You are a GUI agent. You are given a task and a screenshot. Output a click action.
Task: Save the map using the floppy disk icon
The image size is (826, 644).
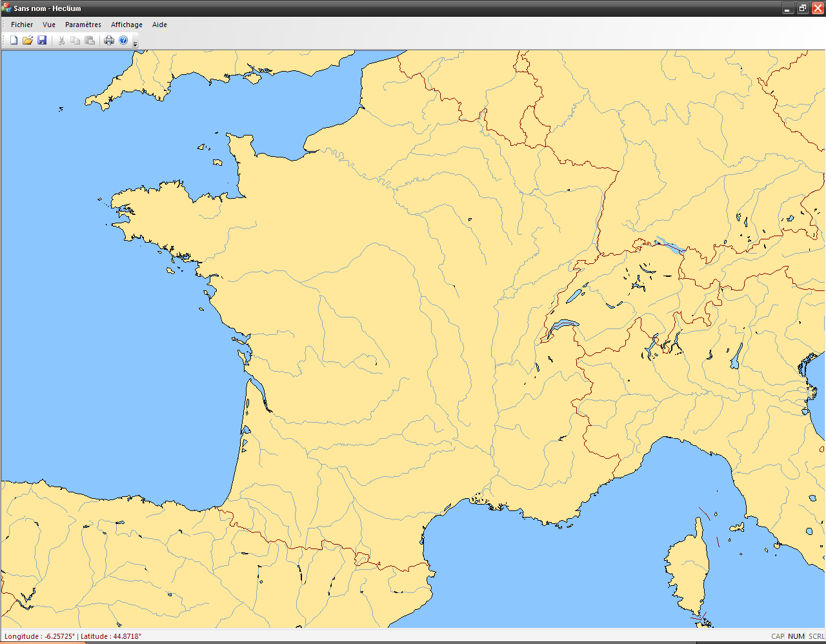coord(42,41)
